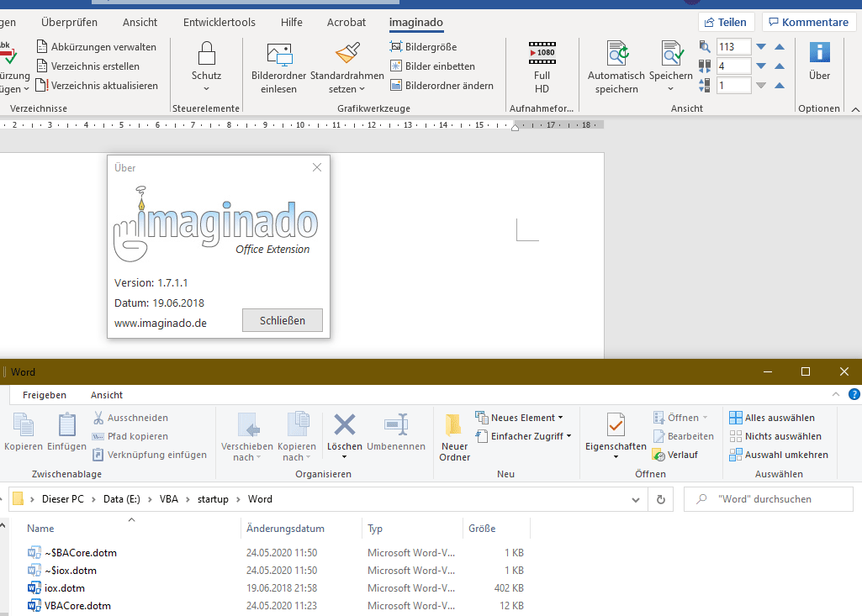This screenshot has width=862, height=616.
Task: Click www.imaginado.de in the Über dialog
Action: coord(161,323)
